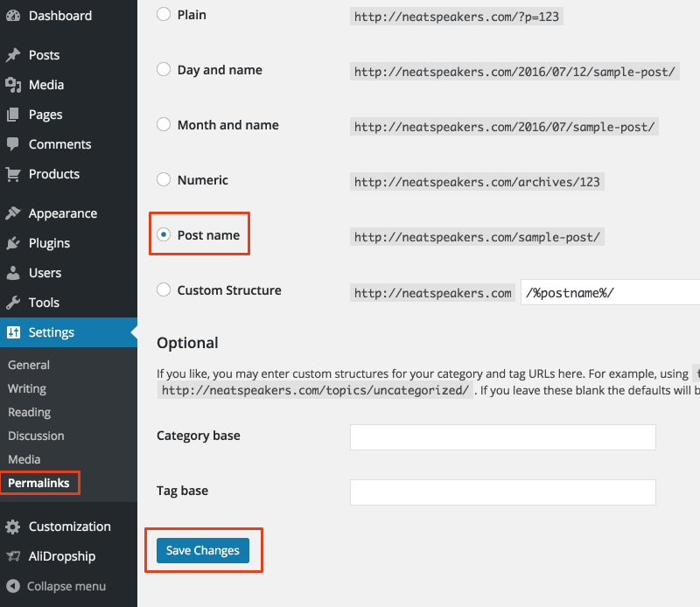Click the Plugins plug icon
700x607 pixels.
pyautogui.click(x=13, y=243)
